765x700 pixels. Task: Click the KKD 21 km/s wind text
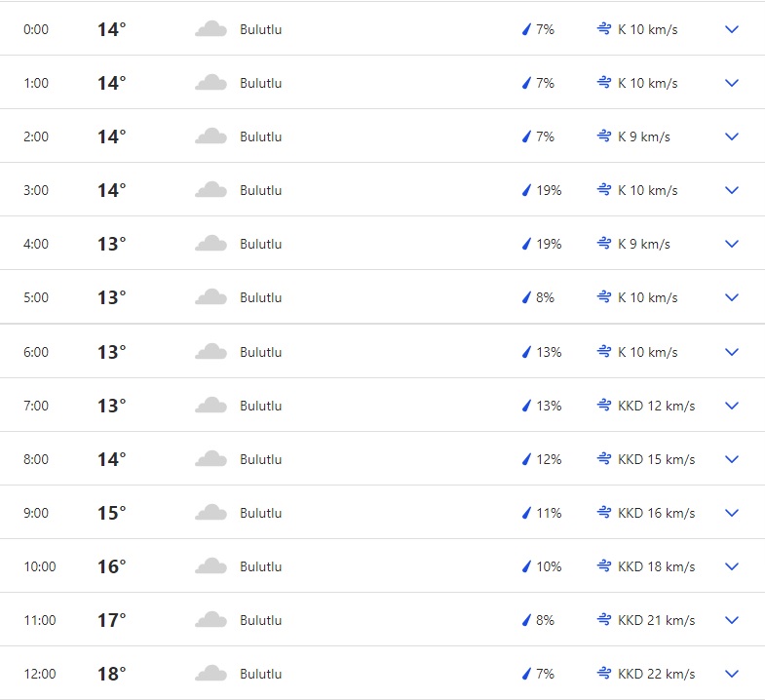656,620
